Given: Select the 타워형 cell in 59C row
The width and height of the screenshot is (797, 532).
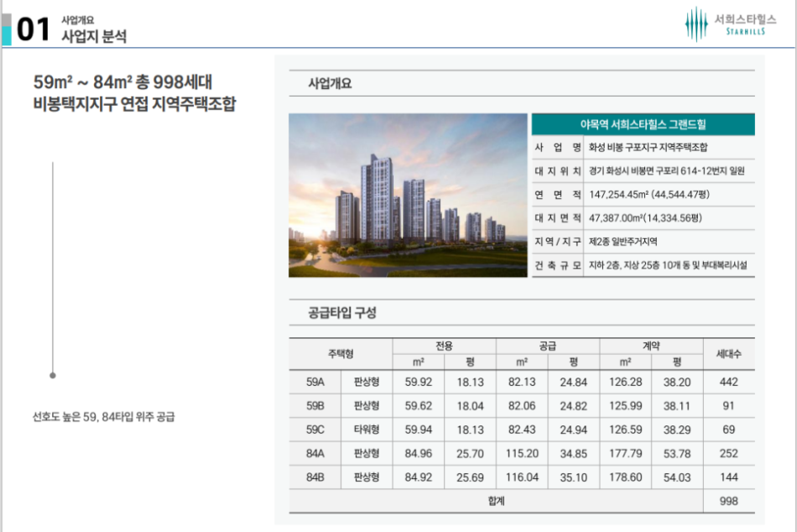Looking at the screenshot, I should pos(367,430).
